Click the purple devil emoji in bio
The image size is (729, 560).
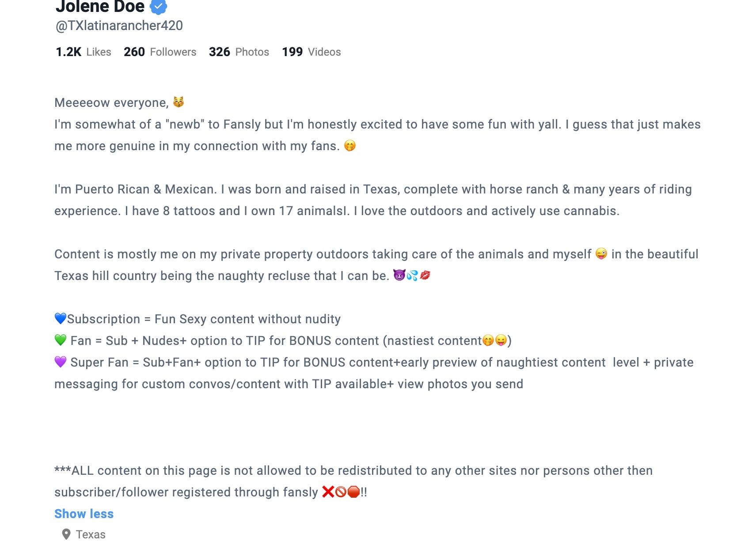(x=399, y=275)
